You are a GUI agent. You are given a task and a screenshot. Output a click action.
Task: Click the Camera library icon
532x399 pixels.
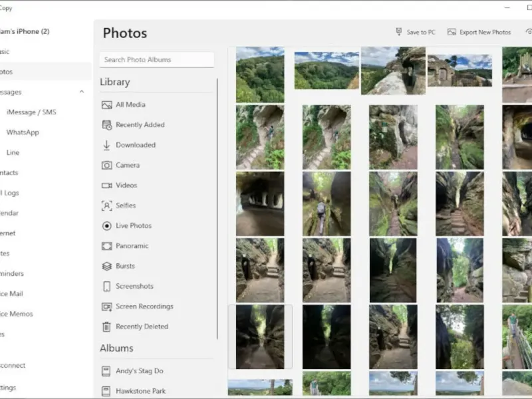pyautogui.click(x=106, y=165)
